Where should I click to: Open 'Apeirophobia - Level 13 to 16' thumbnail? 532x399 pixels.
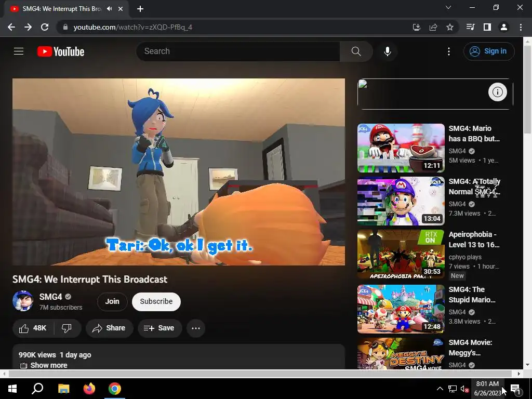coord(401,254)
